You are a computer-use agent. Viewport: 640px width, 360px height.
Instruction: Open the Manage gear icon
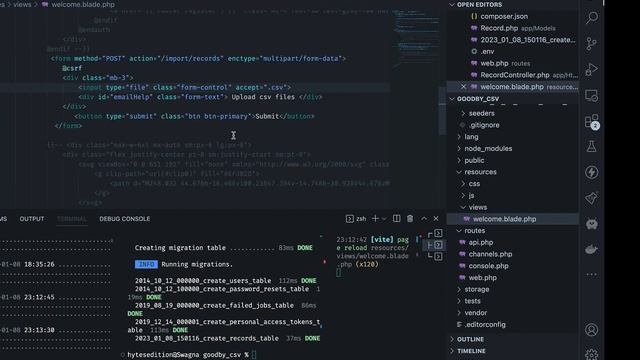(592, 354)
